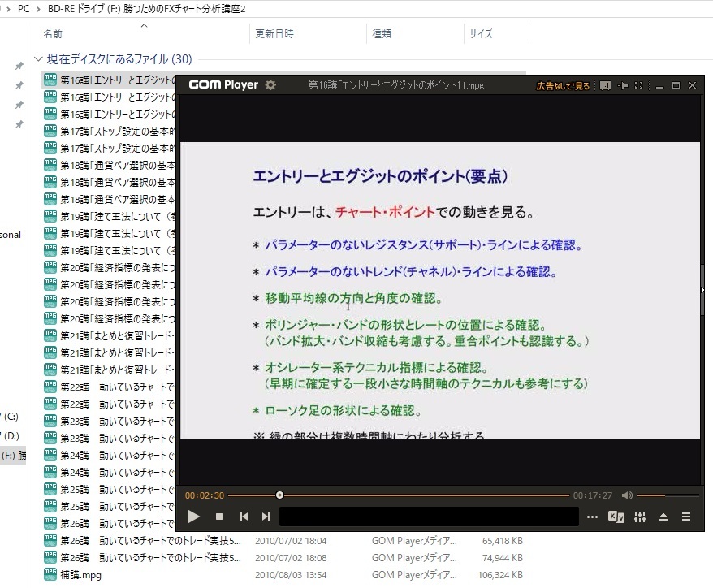Screen dimensions: 713x588
Task: Click elapsed time 00:02:30 display
Action: click(204, 495)
